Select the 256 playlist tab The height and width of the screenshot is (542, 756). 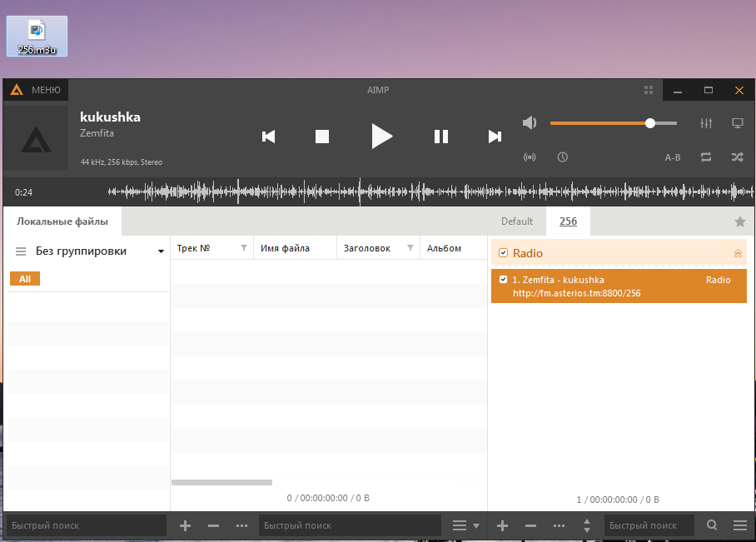click(x=568, y=221)
